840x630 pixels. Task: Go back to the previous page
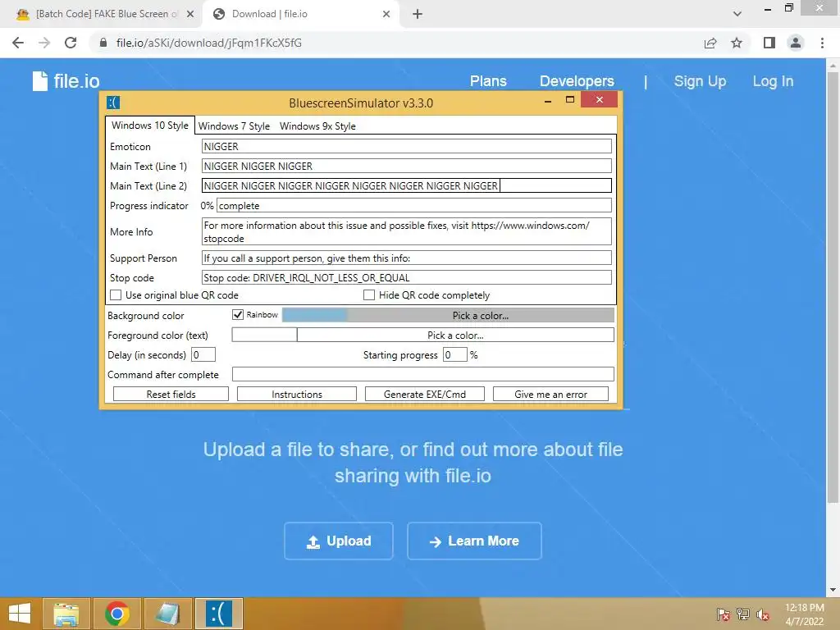click(18, 43)
